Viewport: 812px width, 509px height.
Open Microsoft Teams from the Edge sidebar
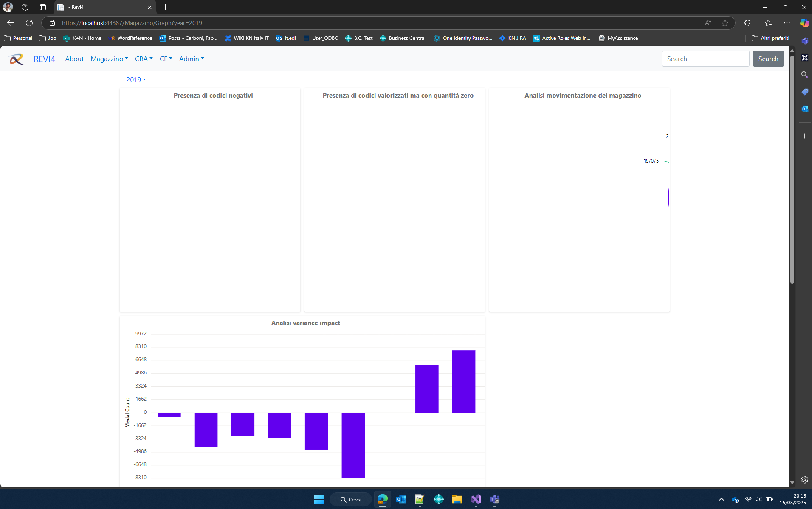click(805, 41)
